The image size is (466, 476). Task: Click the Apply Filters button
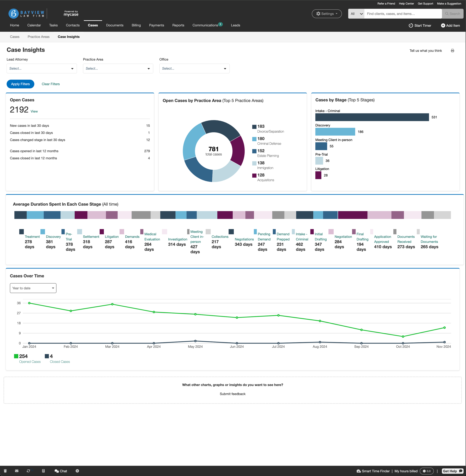tap(20, 84)
